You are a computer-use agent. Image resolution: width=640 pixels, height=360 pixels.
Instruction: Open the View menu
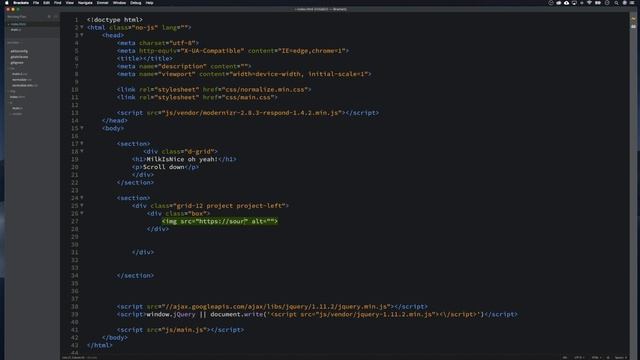70,3
